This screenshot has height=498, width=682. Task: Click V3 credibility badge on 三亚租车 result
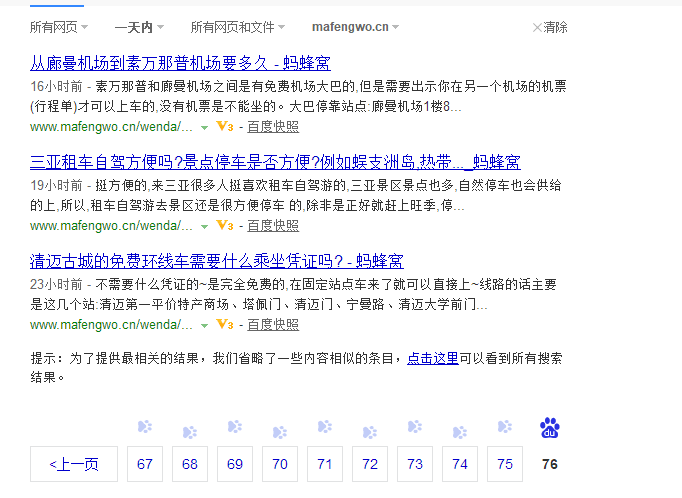(x=225, y=225)
